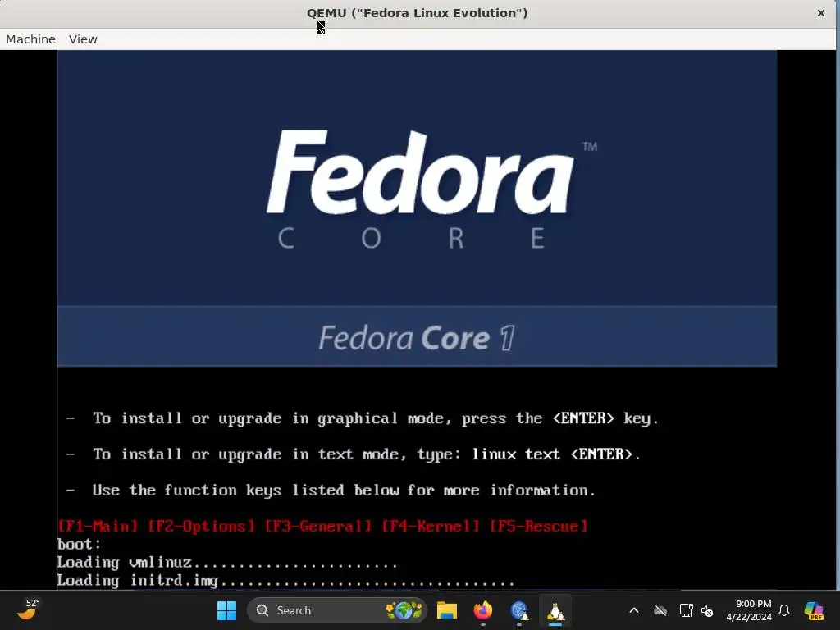Open the globe-with-penguin app on taskbar

pyautogui.click(x=519, y=610)
